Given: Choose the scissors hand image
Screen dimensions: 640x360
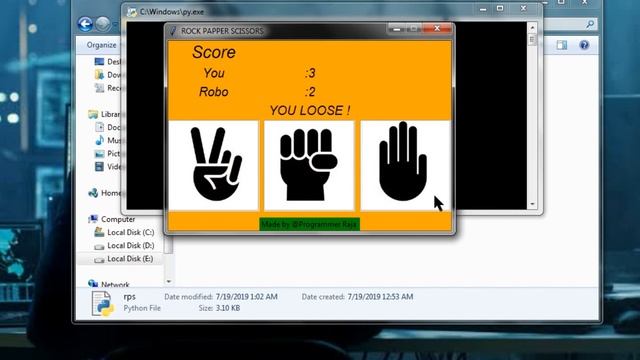Looking at the screenshot, I should (213, 165).
